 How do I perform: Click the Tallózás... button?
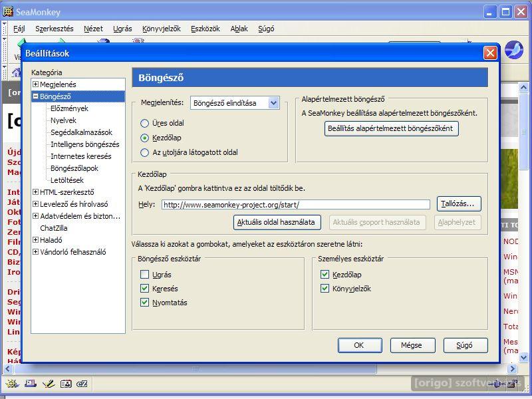click(459, 204)
